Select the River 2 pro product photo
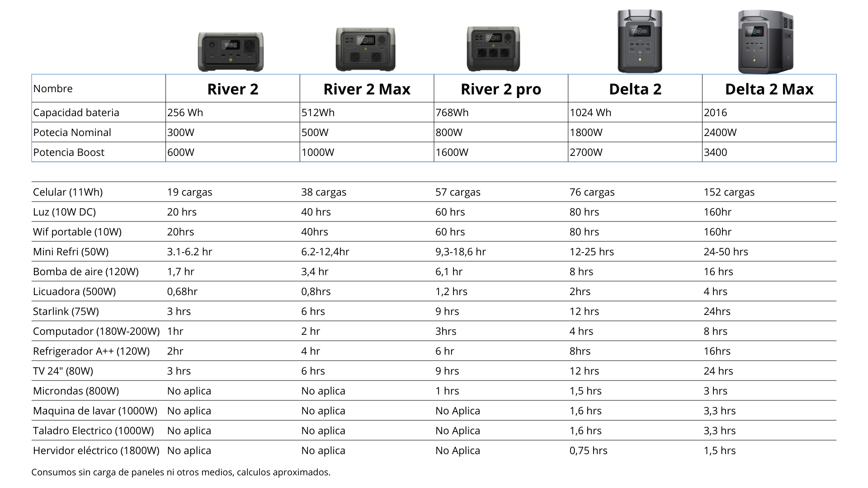Screen dimensions: 868x488 493,49
